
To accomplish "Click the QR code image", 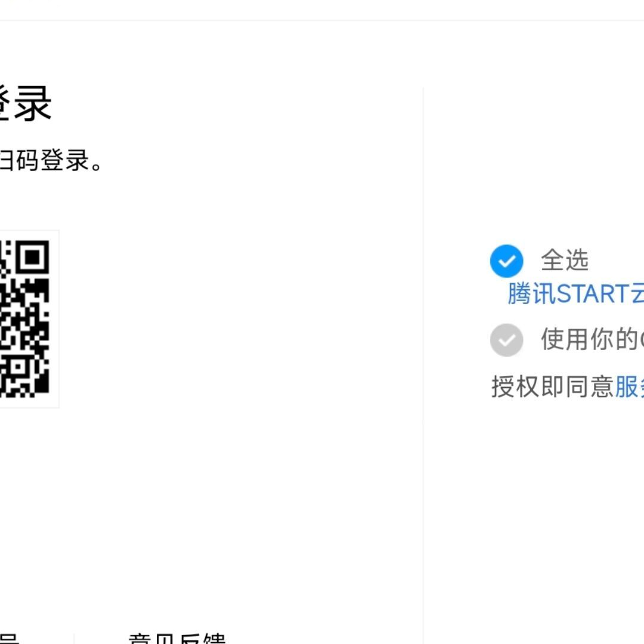I will tap(24, 319).
